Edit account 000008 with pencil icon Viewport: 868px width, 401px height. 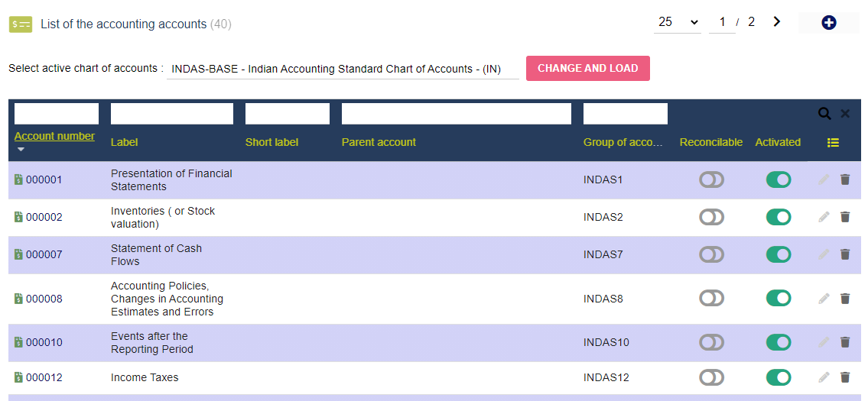click(824, 299)
